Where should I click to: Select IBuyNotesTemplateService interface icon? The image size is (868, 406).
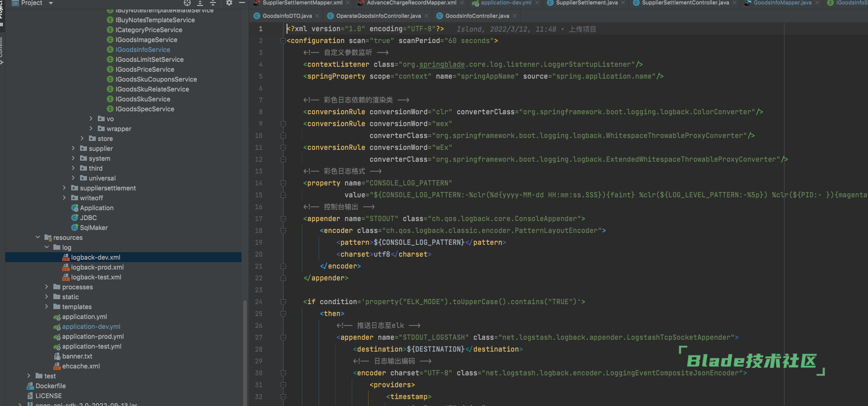110,20
